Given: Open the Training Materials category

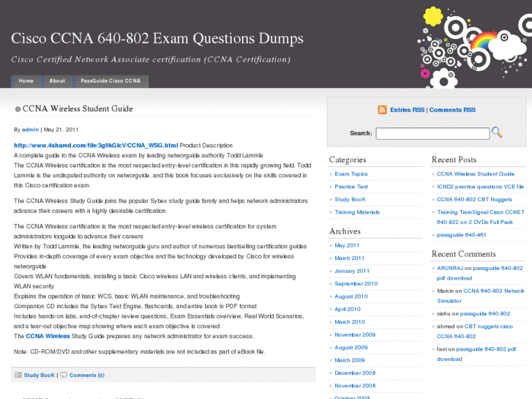Looking at the screenshot, I should point(357,212).
